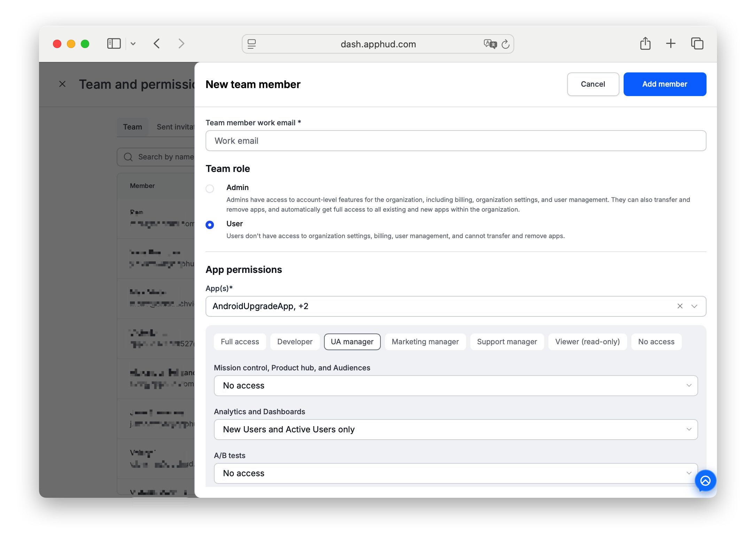Open Mission control access dropdown
Viewport: 756px width, 550px height.
coord(456,385)
